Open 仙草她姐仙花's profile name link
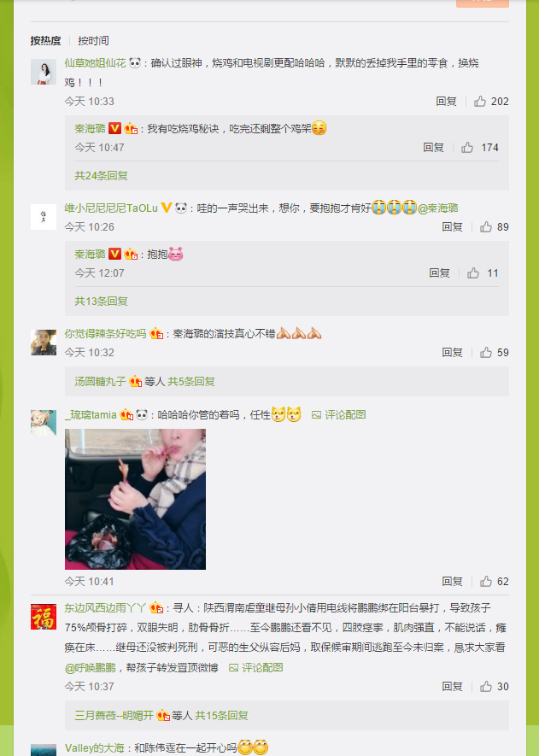The width and height of the screenshot is (539, 756). point(95,63)
